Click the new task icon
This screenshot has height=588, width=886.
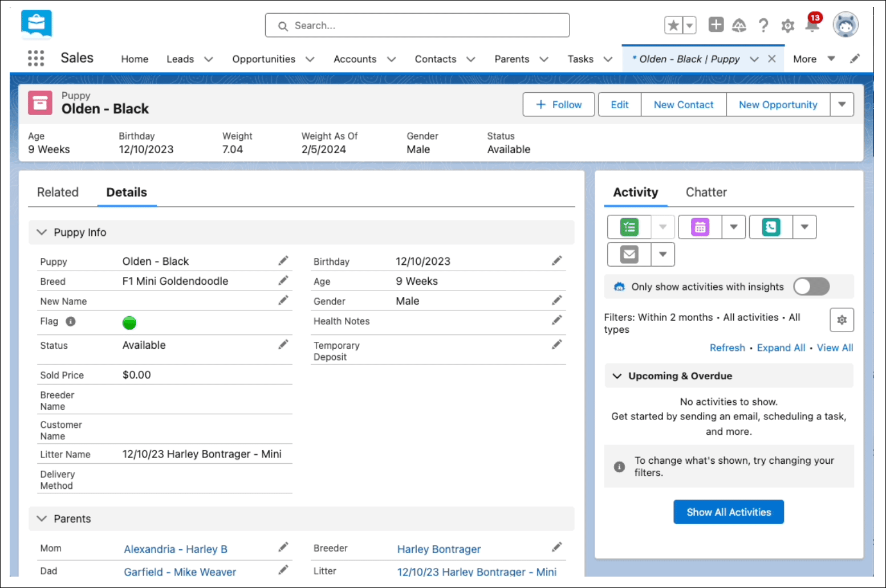(629, 227)
